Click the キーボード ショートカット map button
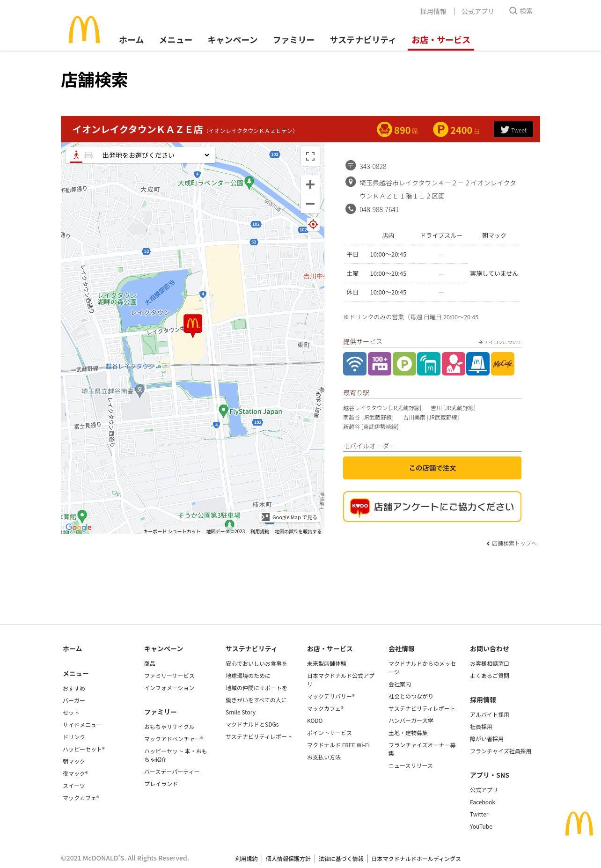 172,531
